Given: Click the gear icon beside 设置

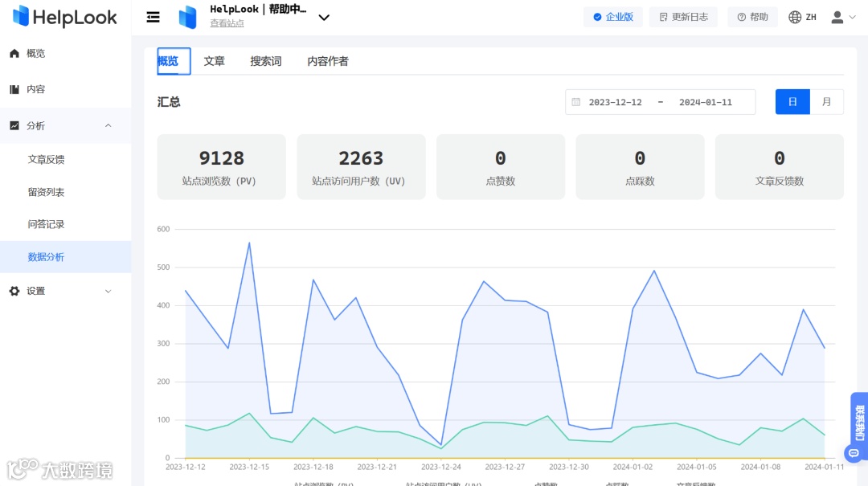Looking at the screenshot, I should point(14,291).
